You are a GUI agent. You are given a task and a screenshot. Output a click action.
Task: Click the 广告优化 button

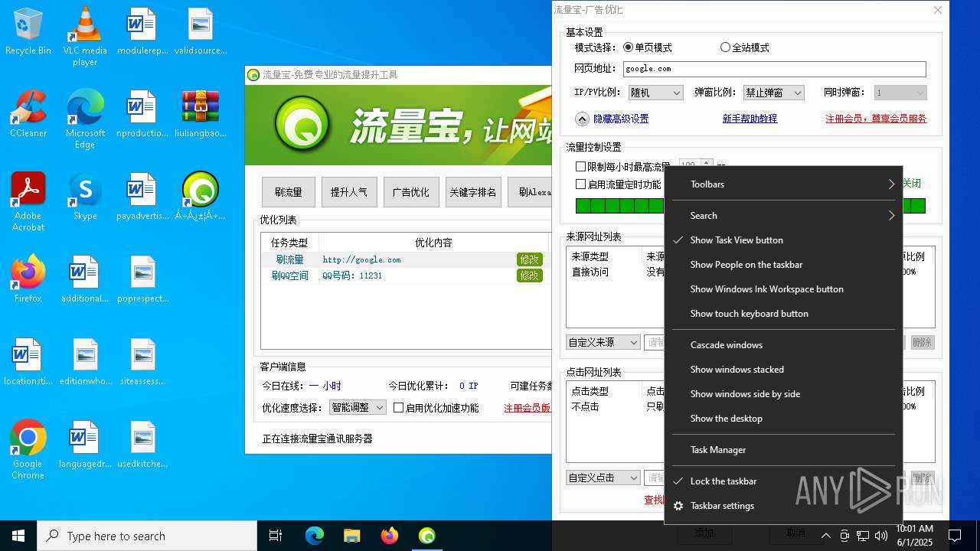click(411, 192)
